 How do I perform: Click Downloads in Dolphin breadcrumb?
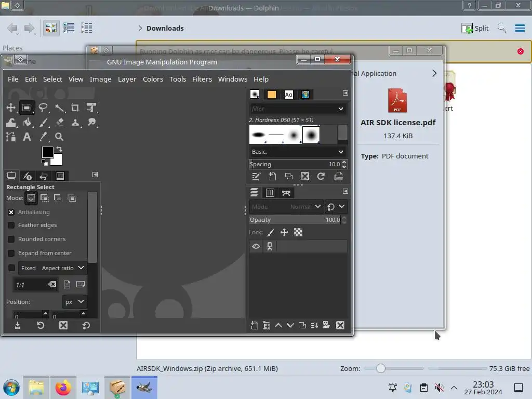[165, 28]
